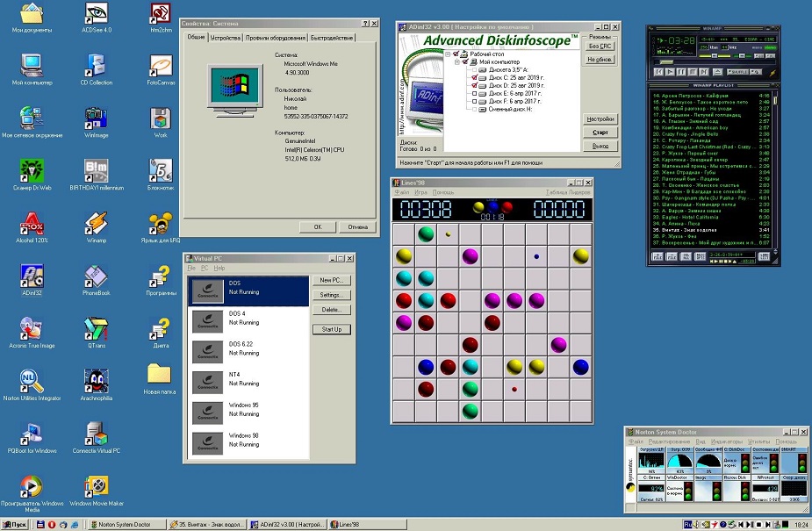The width and height of the screenshot is (812, 531).
Task: Open the Windows Movie Maker desktop icon
Action: (x=97, y=490)
